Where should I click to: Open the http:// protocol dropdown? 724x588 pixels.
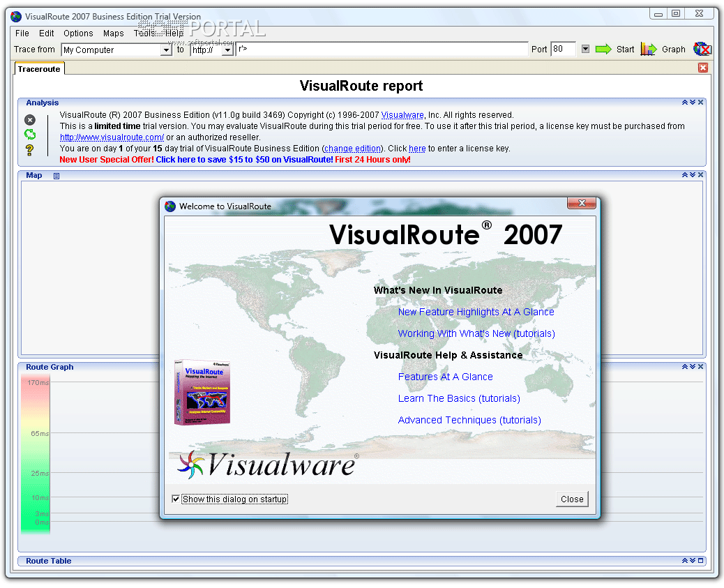[227, 50]
